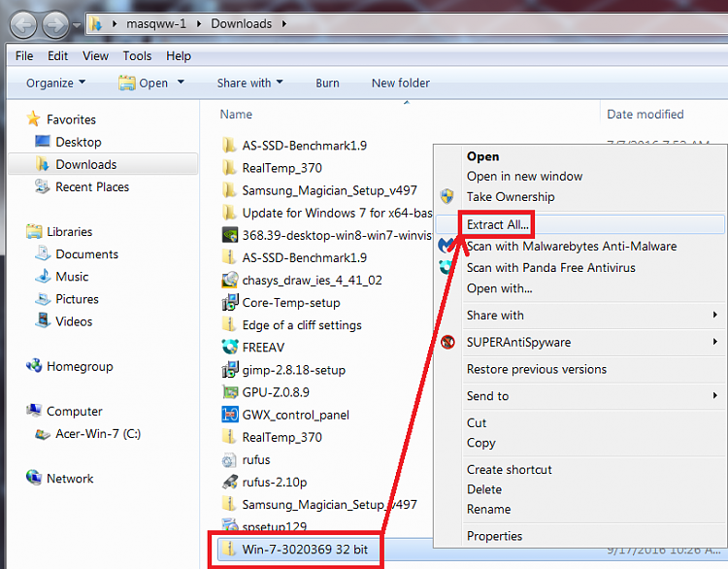Choose Open in new window
Image resolution: width=728 pixels, height=569 pixels.
tap(524, 177)
